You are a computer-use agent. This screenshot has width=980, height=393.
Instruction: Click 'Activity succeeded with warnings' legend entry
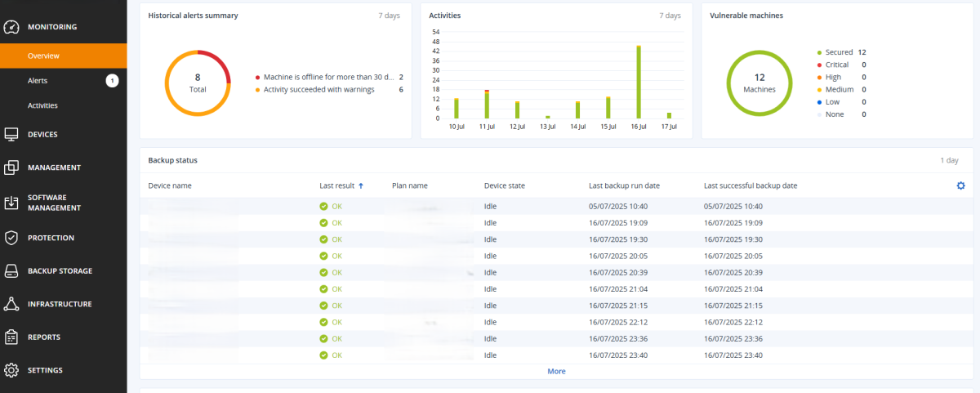click(x=330, y=90)
